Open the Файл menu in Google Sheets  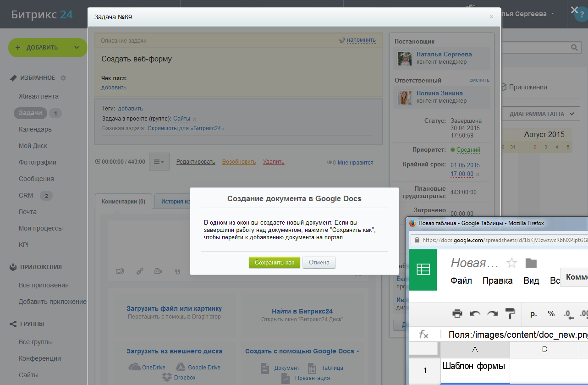click(x=461, y=280)
